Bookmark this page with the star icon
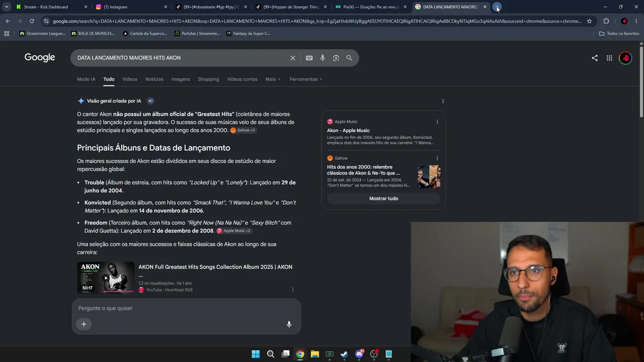Screen dimensions: 644x362 (x=589, y=21)
